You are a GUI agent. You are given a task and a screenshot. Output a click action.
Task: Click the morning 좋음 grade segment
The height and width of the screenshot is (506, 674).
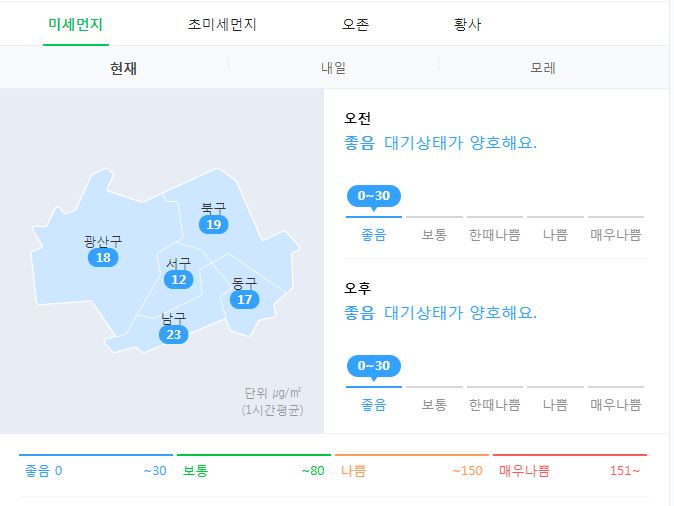click(x=374, y=228)
